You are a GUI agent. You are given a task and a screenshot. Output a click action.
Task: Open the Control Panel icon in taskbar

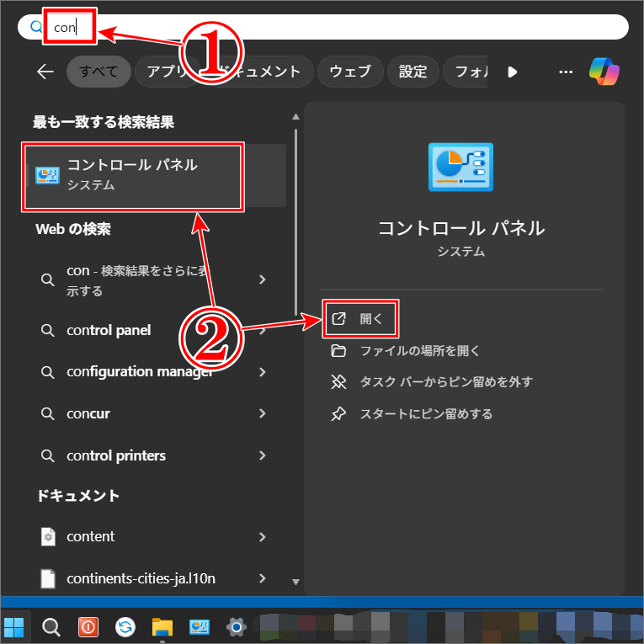tap(200, 627)
